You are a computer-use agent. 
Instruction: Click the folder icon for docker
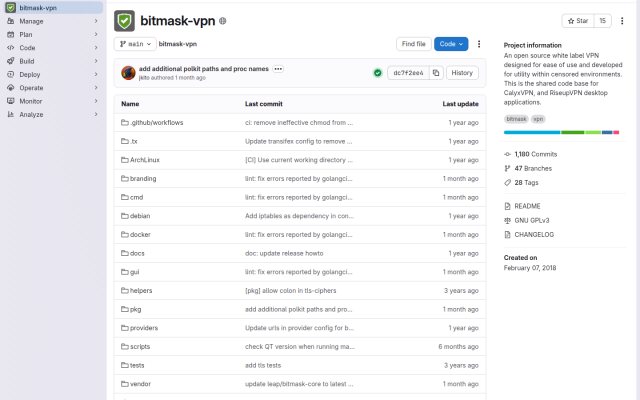pos(125,235)
